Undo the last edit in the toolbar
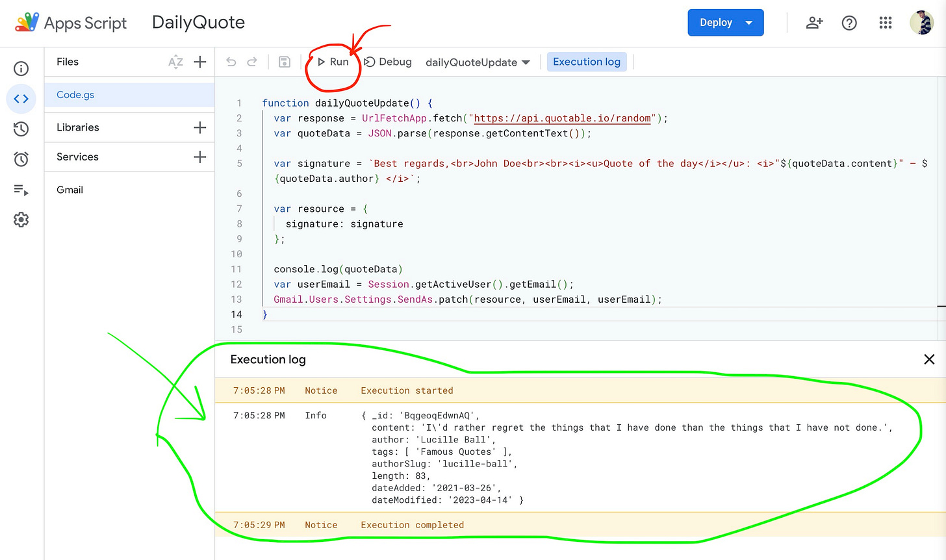Screen dimensions: 946x560 point(231,62)
